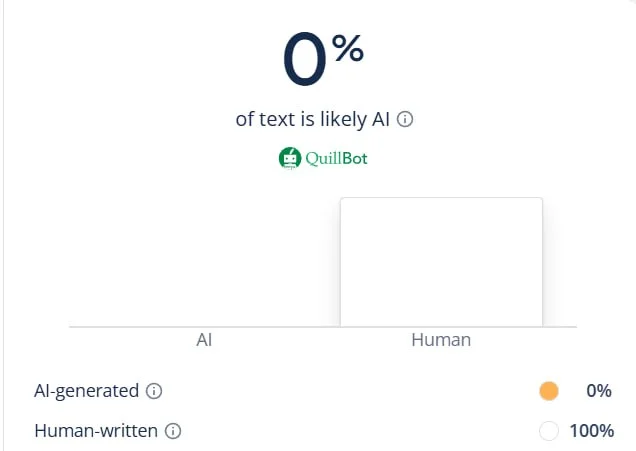Screen dimensions: 636x451
Task: Open the QuillBot wordmark link
Action: [x=338, y=158]
